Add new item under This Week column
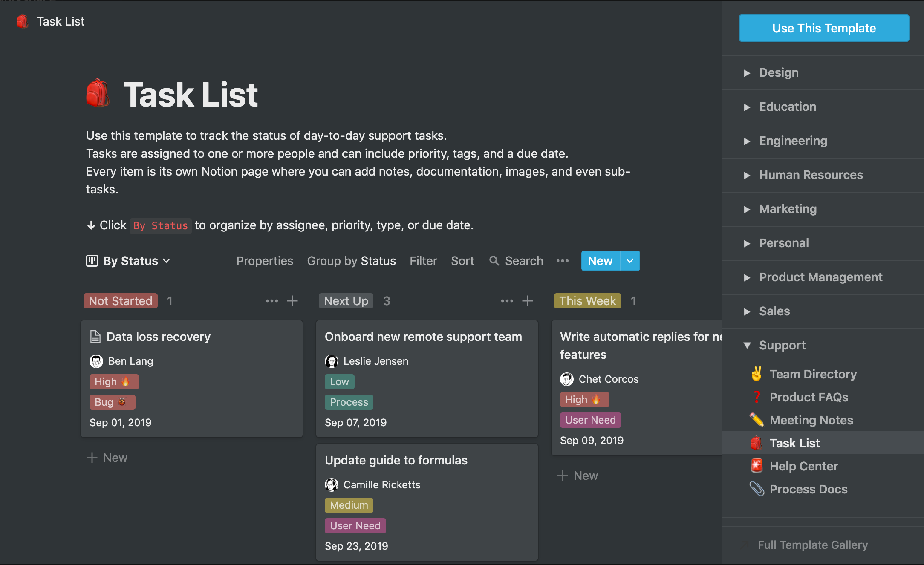This screenshot has width=924, height=565. (577, 476)
